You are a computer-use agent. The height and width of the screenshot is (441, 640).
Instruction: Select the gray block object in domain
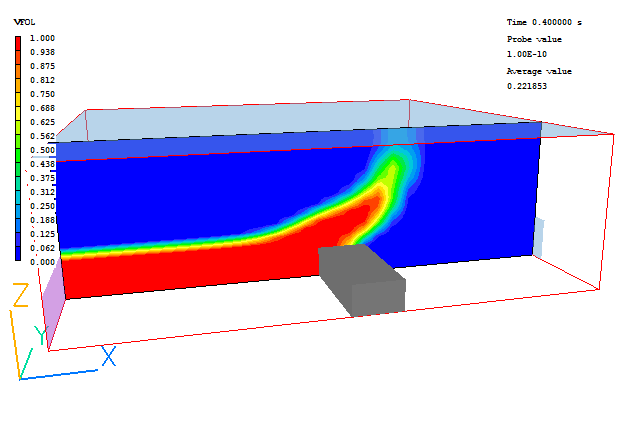tap(361, 278)
